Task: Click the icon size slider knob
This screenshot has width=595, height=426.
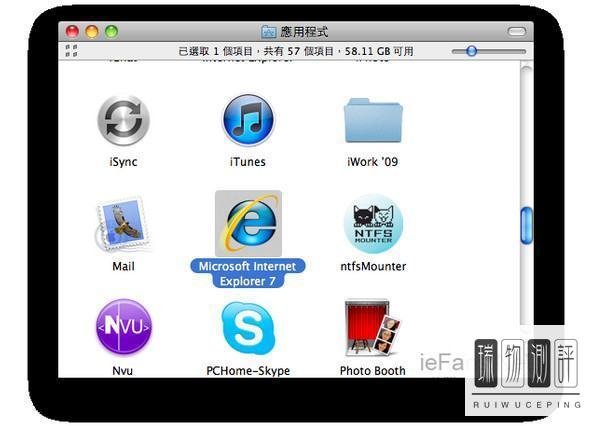Action: [x=471, y=51]
